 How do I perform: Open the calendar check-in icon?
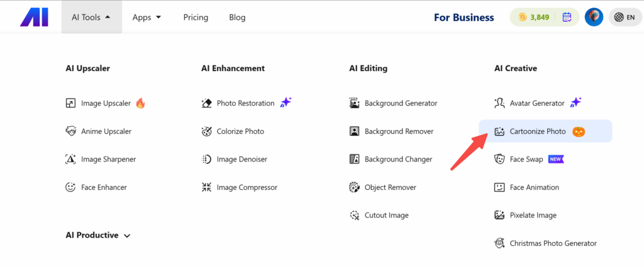(567, 17)
